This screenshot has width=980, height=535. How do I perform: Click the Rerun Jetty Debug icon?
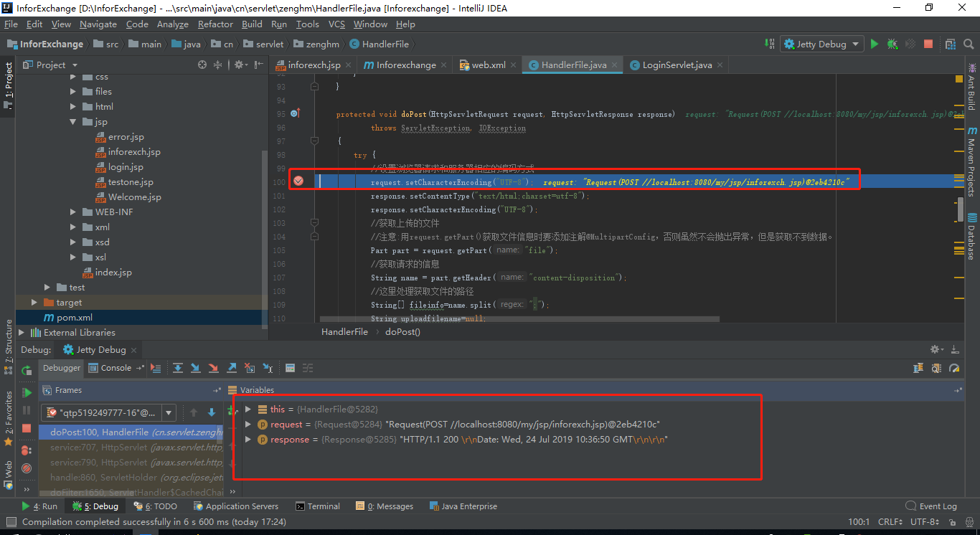(26, 371)
